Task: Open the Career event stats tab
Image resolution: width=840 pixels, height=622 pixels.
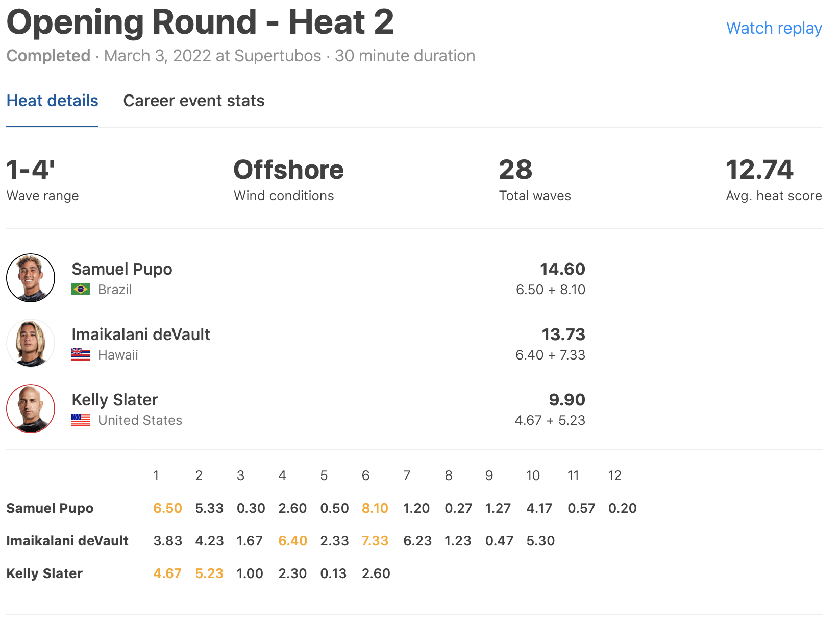Action: pos(194,101)
